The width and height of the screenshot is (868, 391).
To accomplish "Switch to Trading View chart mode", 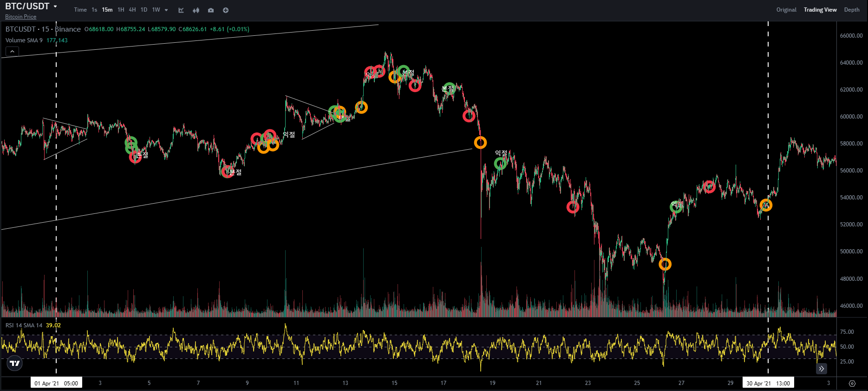I will click(820, 10).
